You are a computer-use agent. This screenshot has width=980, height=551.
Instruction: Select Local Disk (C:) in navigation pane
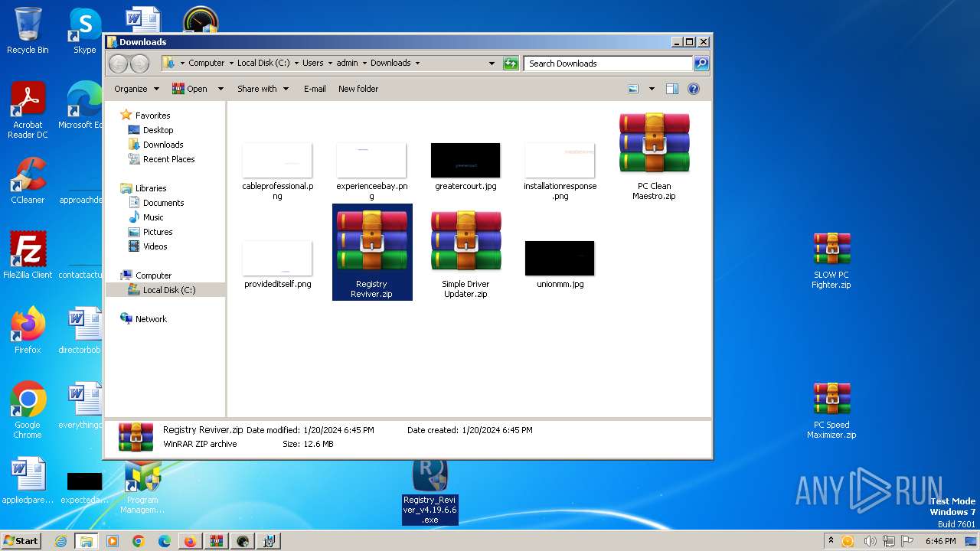(168, 290)
